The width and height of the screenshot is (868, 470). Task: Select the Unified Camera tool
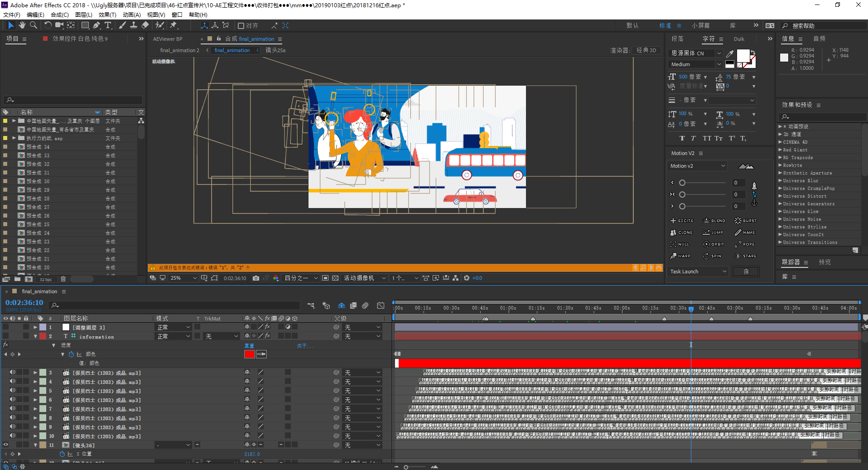(x=59, y=25)
